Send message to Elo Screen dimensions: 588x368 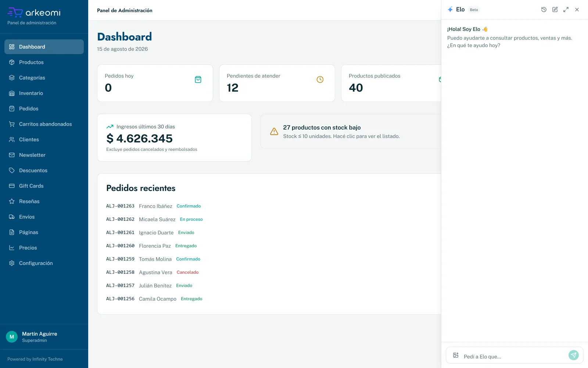coord(574,355)
